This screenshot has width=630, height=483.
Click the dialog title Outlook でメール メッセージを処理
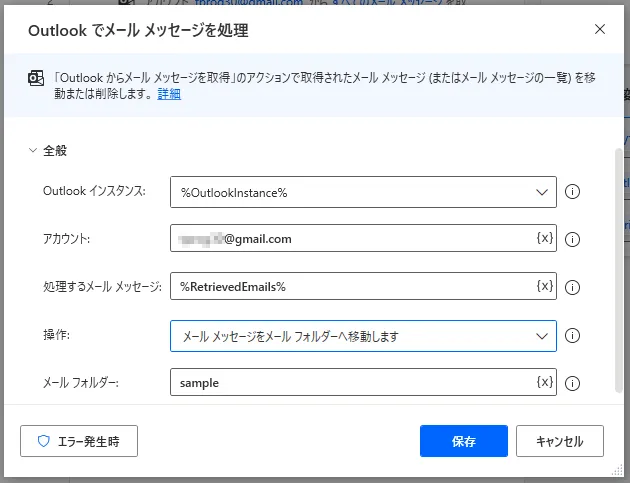pos(138,31)
